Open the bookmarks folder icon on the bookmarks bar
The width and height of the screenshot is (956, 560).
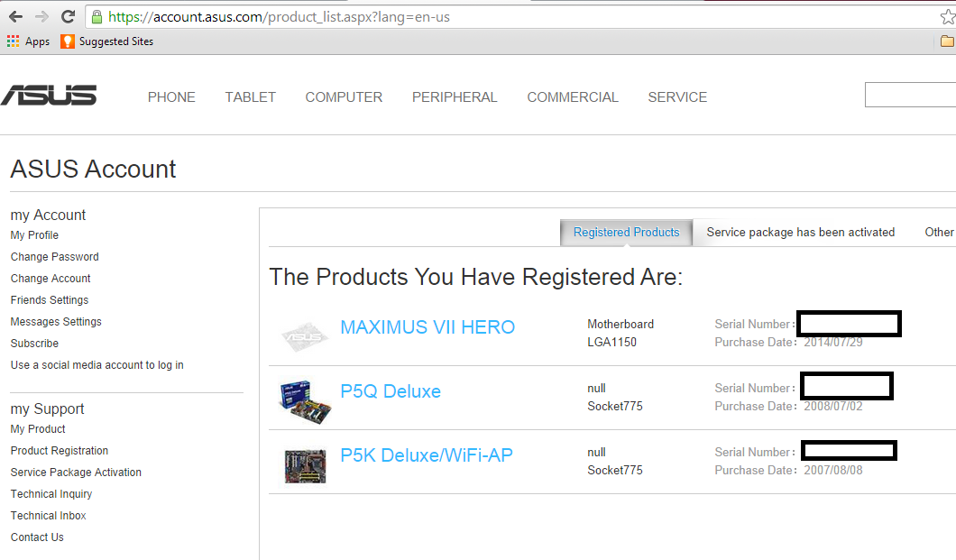pos(947,41)
